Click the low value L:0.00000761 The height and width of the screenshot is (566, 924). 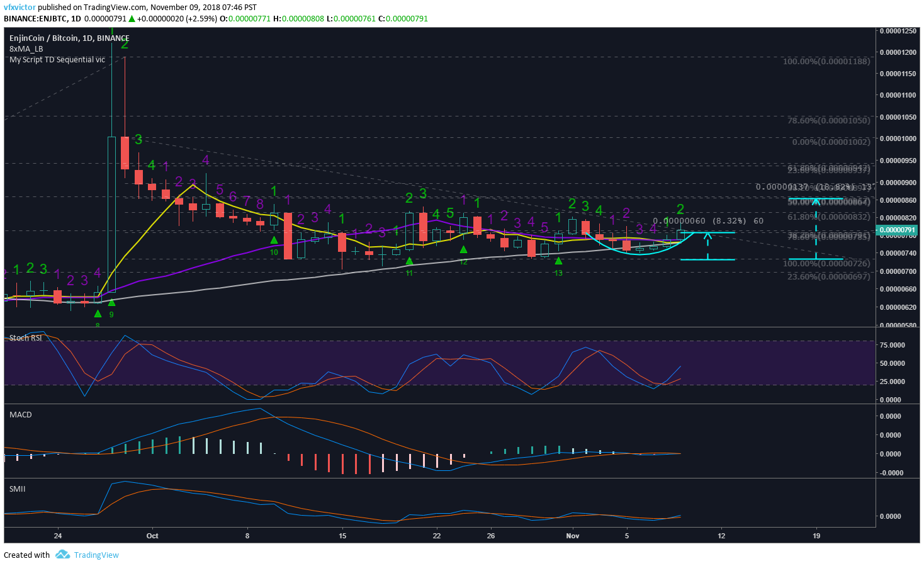pos(351,19)
